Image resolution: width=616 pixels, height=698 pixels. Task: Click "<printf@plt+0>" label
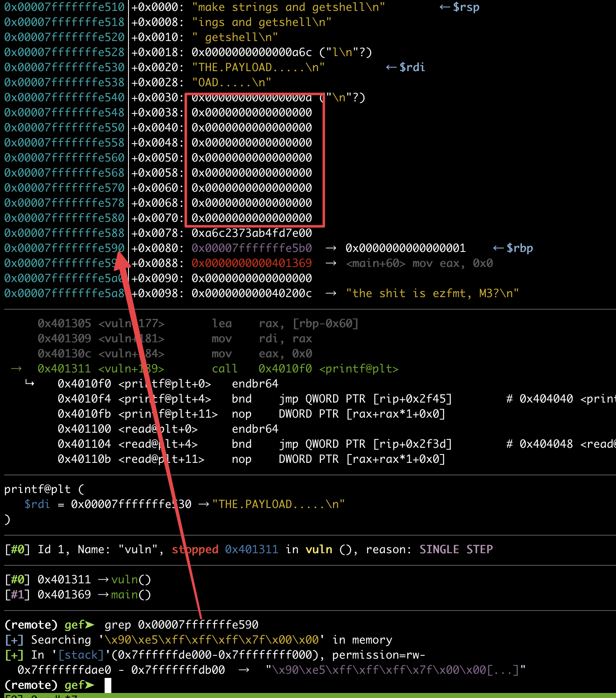[x=164, y=384]
